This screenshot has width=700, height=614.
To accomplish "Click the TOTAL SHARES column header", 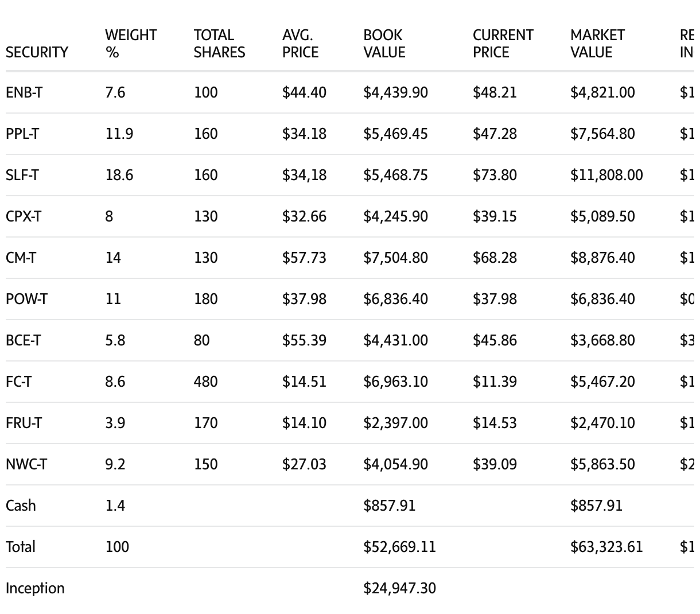I will click(219, 44).
